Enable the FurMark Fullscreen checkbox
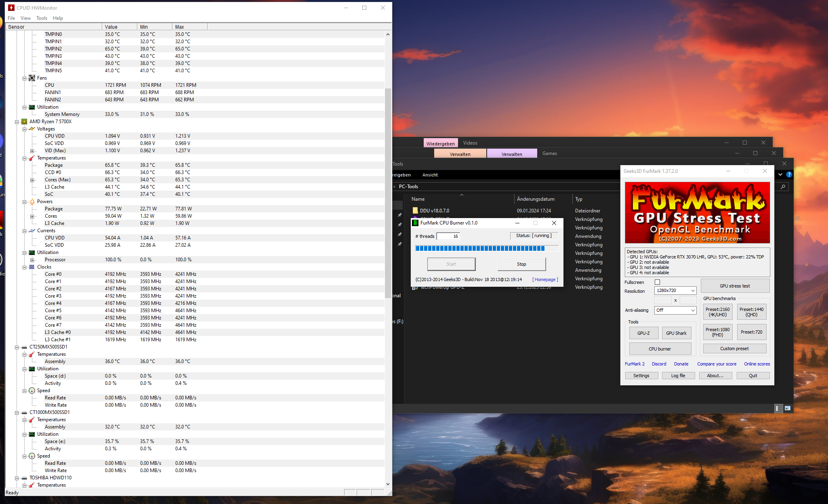The width and height of the screenshot is (828, 504). point(657,282)
